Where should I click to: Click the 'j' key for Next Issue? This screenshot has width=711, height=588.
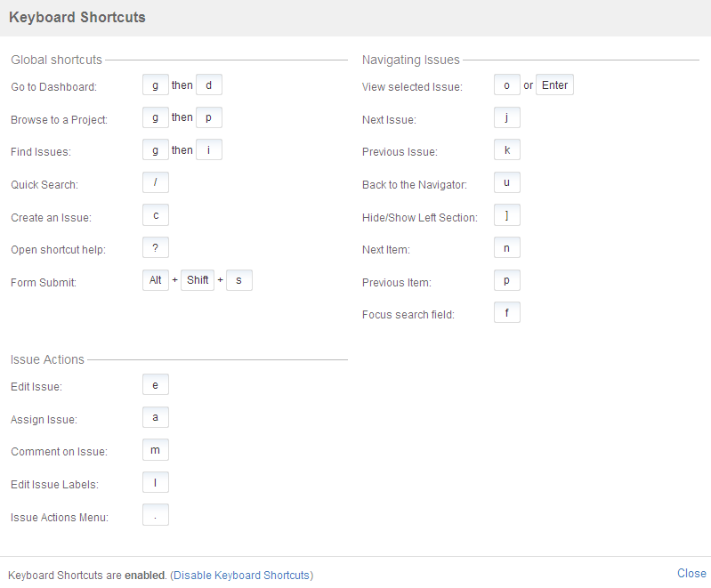(507, 117)
